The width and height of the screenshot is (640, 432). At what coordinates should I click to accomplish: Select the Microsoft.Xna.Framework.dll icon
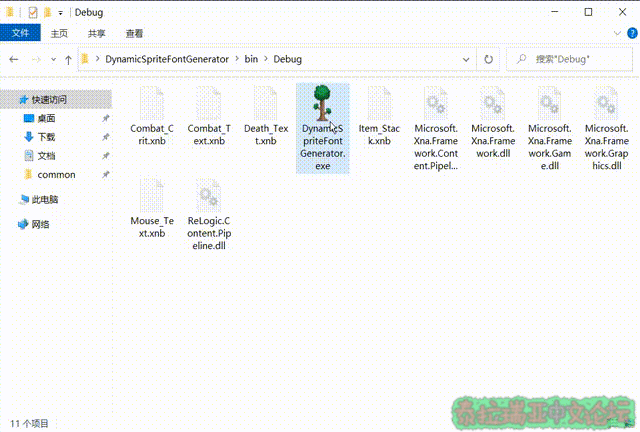point(493,103)
